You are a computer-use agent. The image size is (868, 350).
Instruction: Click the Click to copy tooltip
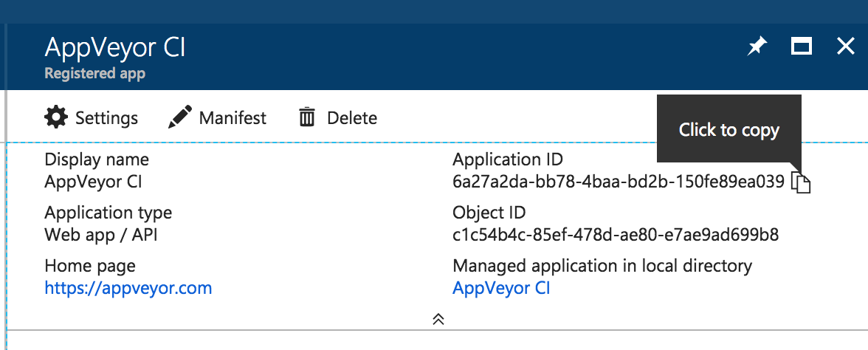(729, 130)
